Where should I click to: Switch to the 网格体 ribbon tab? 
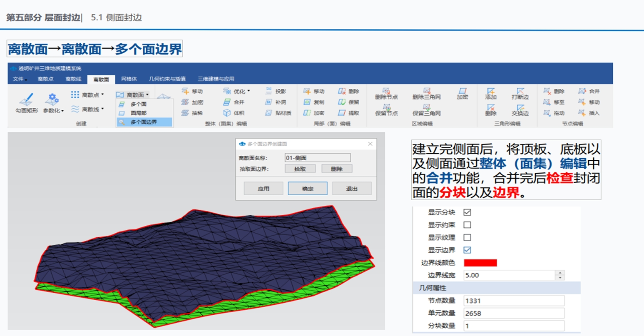point(129,79)
